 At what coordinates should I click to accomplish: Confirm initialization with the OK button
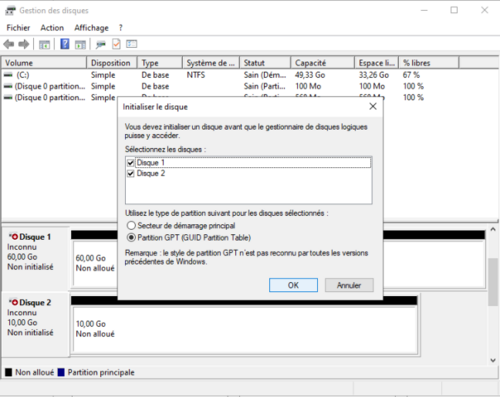coord(293,285)
